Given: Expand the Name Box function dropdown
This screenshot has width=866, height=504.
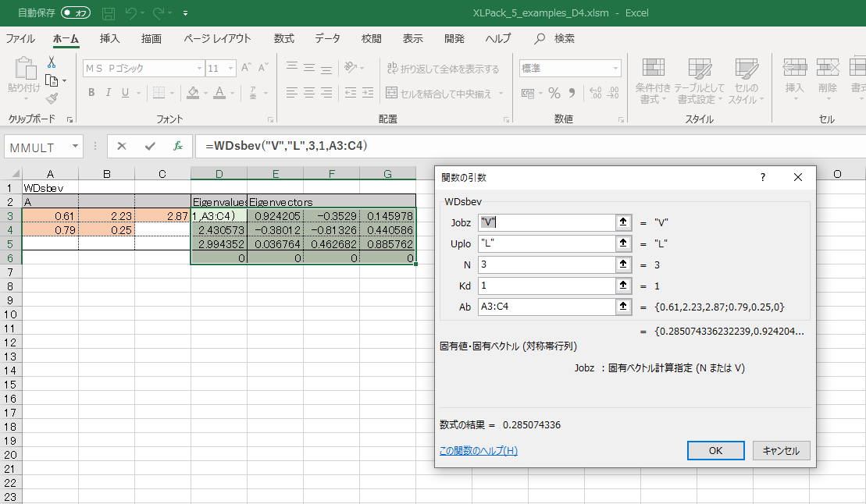Looking at the screenshot, I should pyautogui.click(x=75, y=146).
